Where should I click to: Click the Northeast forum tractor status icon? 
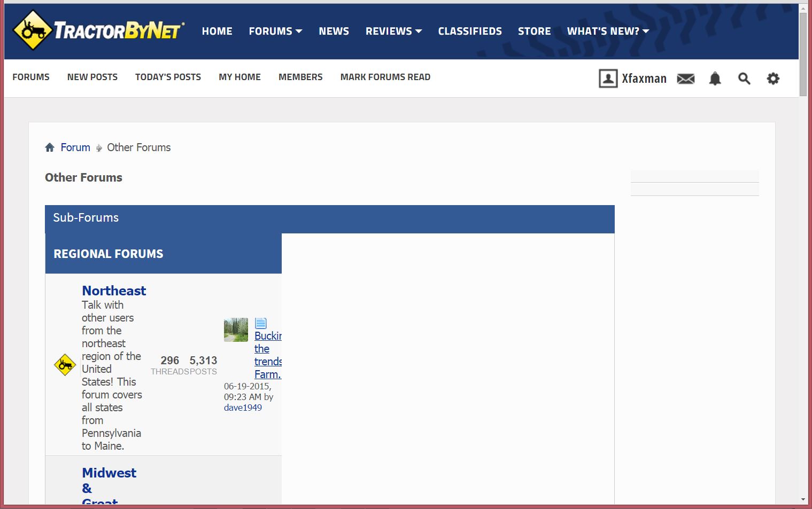click(x=65, y=365)
